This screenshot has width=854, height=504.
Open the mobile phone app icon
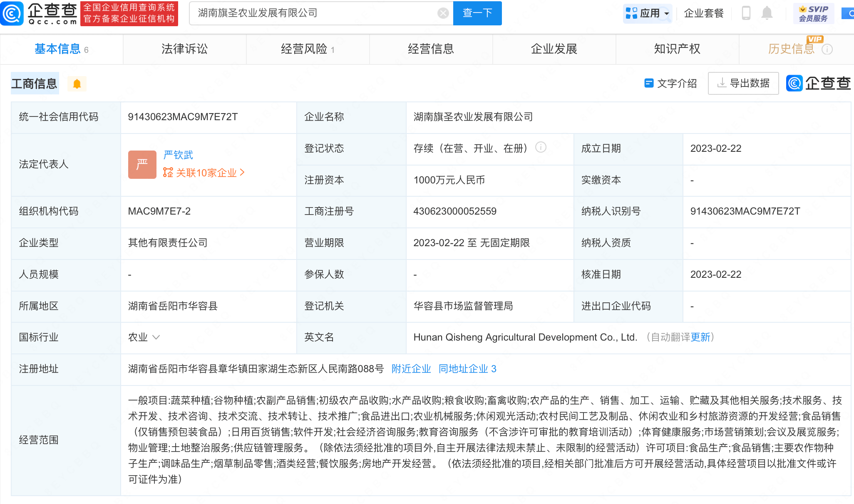tap(746, 13)
